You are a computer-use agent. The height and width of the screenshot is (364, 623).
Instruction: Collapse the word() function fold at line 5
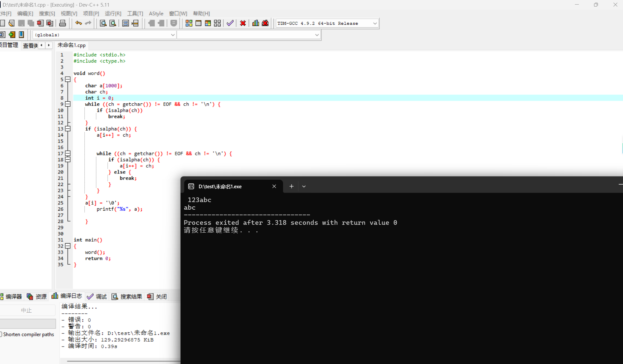coord(68,79)
